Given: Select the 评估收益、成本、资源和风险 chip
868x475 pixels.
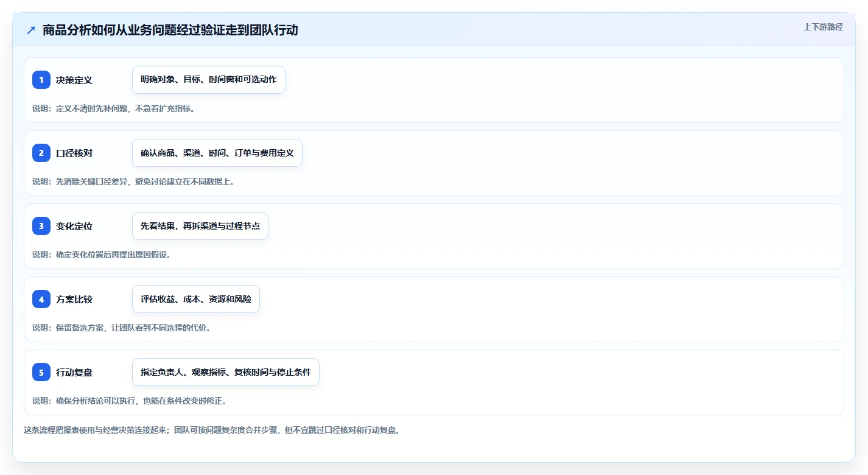Looking at the screenshot, I should click(x=196, y=299).
